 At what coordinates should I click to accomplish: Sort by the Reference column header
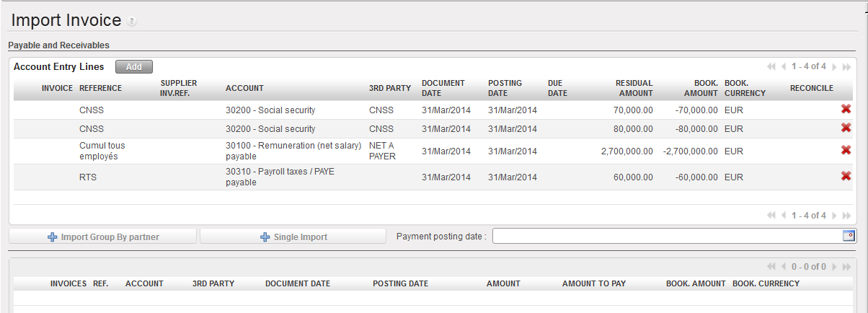click(x=100, y=88)
